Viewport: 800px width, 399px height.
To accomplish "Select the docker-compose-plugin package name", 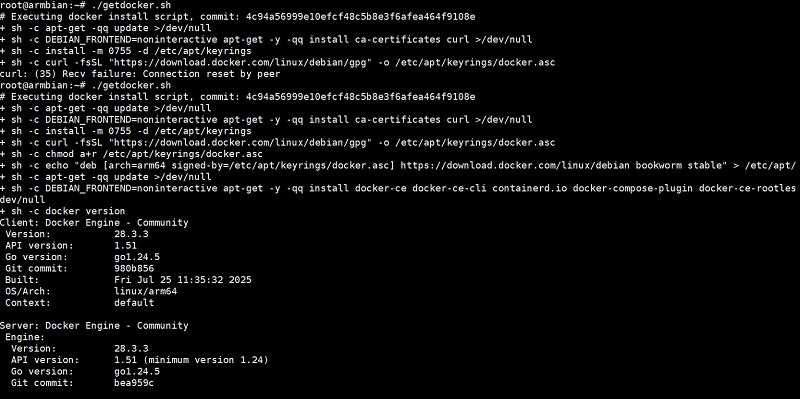I will 633,188.
